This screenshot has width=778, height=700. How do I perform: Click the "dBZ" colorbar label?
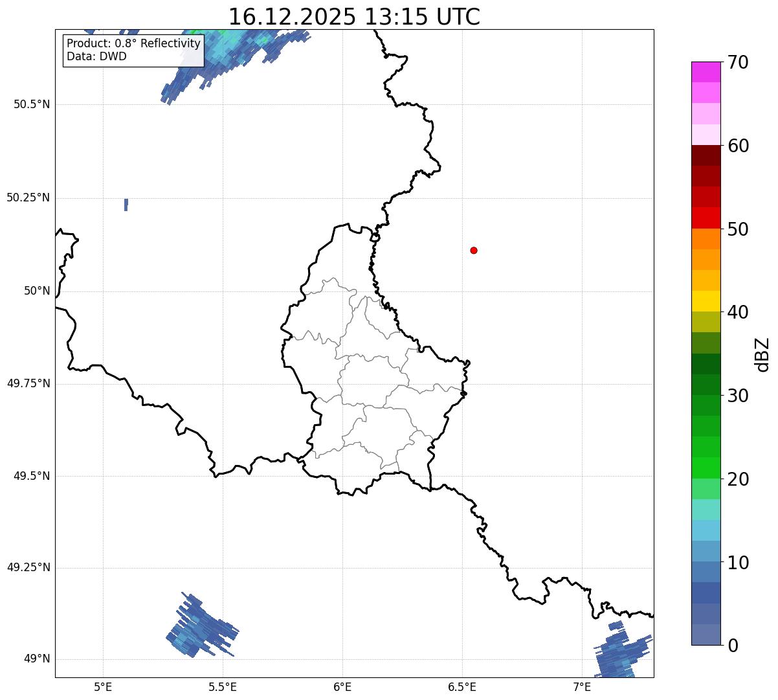(762, 354)
